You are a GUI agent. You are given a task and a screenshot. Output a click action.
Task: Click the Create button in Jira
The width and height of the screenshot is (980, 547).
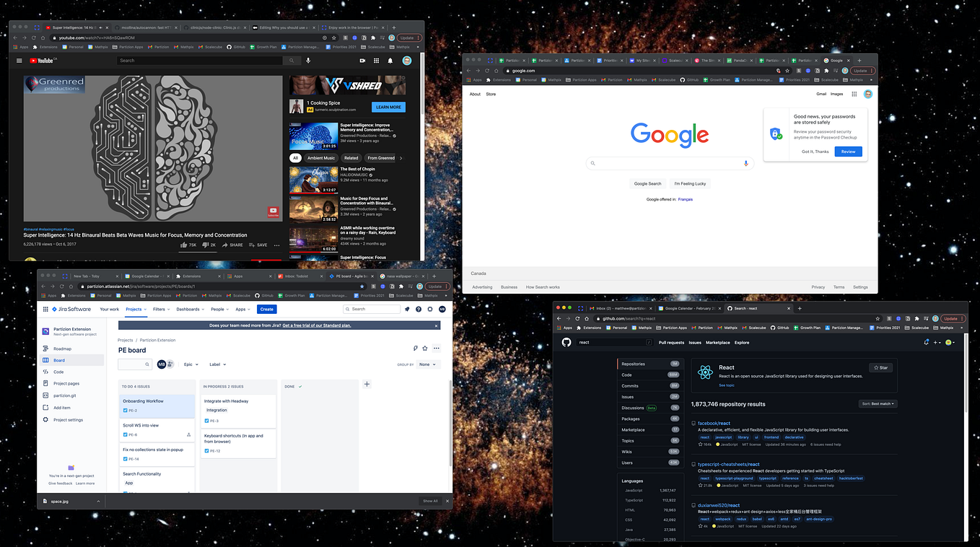pos(266,309)
